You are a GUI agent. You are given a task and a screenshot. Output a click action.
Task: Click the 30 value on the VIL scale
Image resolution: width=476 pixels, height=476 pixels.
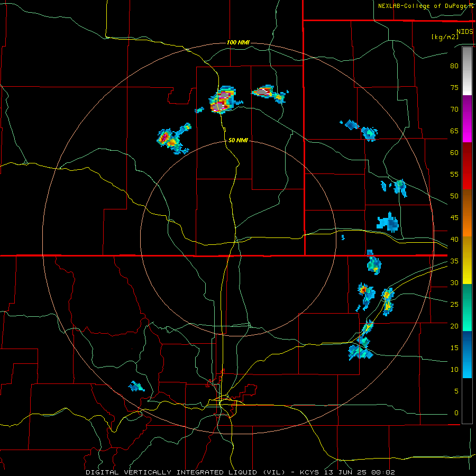pos(454,282)
